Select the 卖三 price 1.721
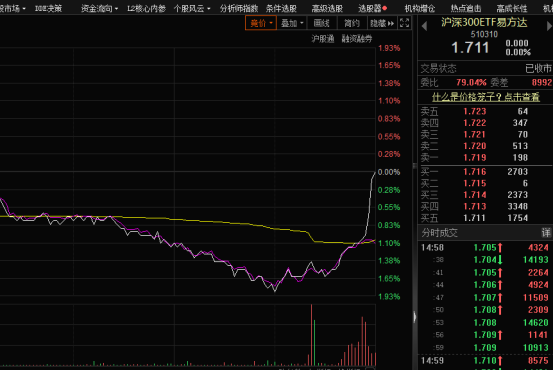The image size is (554, 370). point(475,135)
